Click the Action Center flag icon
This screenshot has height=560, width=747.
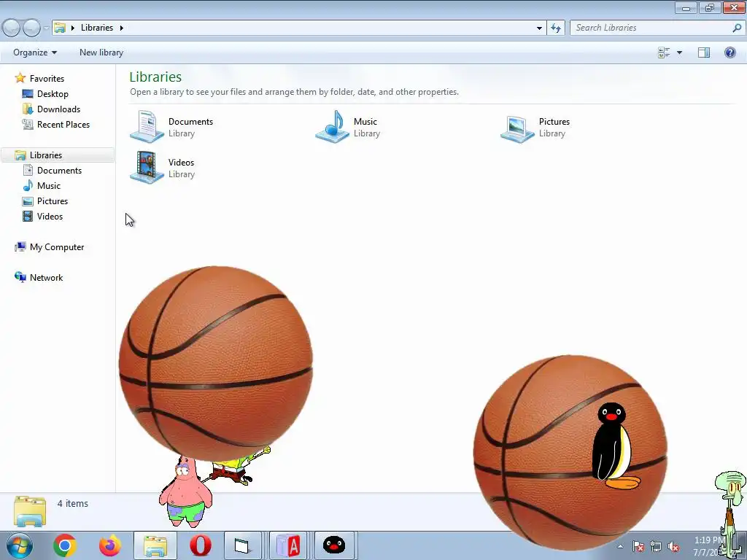[638, 547]
